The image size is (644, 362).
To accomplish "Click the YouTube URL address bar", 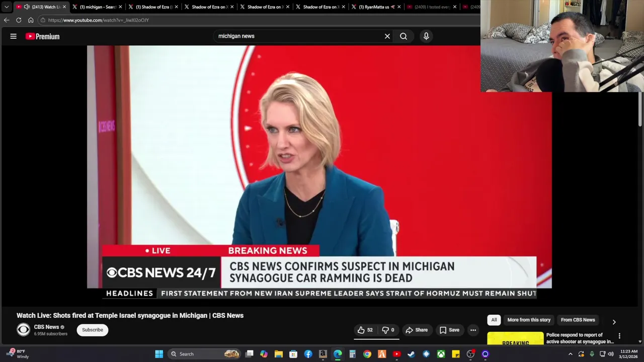I will 259,20.
